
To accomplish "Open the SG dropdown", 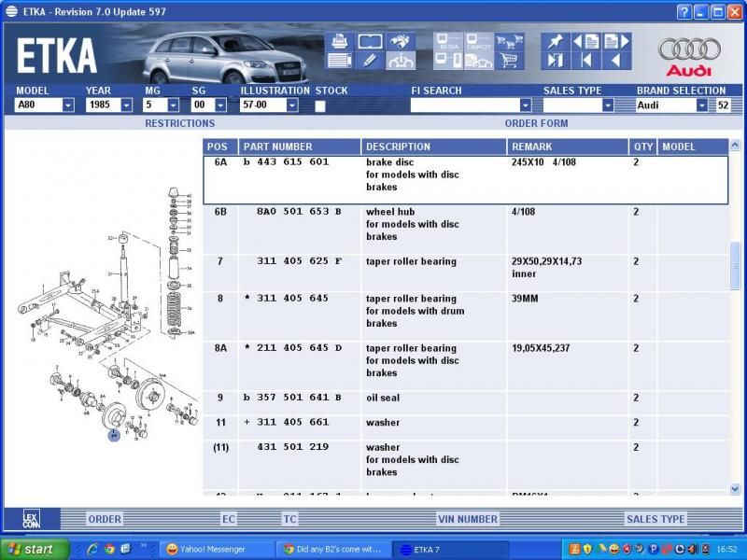I will pyautogui.click(x=220, y=105).
